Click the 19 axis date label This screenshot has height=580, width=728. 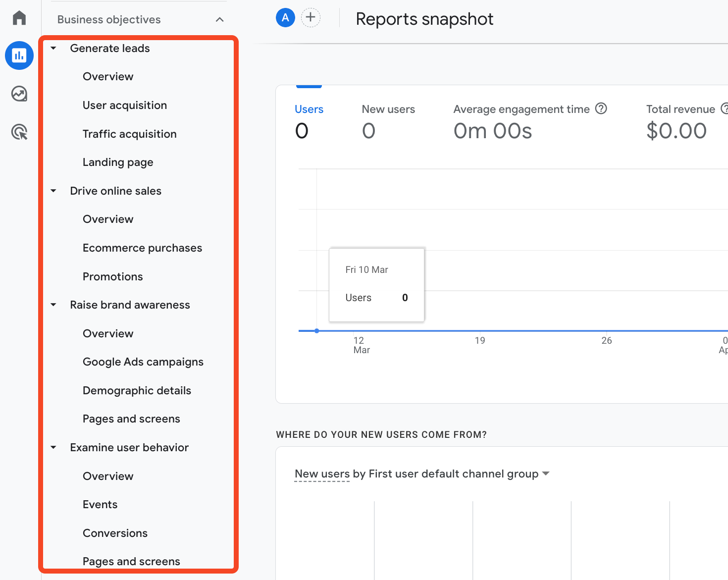pyautogui.click(x=480, y=341)
